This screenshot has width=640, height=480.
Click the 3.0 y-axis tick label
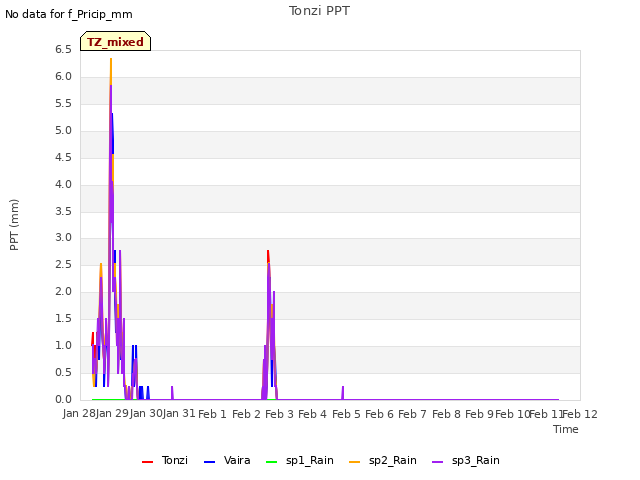[63, 238]
